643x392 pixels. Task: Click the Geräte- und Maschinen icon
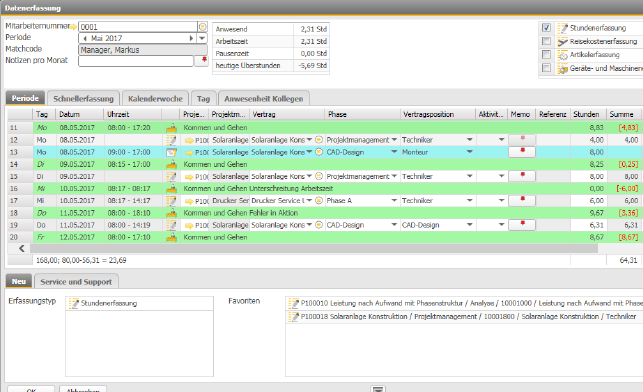click(x=562, y=68)
